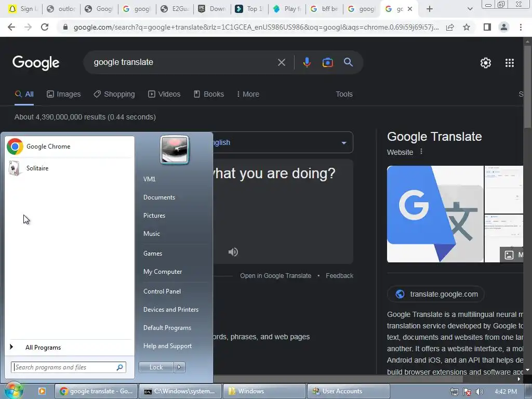Open the shutdown options arrow next to Lock

[179, 367]
